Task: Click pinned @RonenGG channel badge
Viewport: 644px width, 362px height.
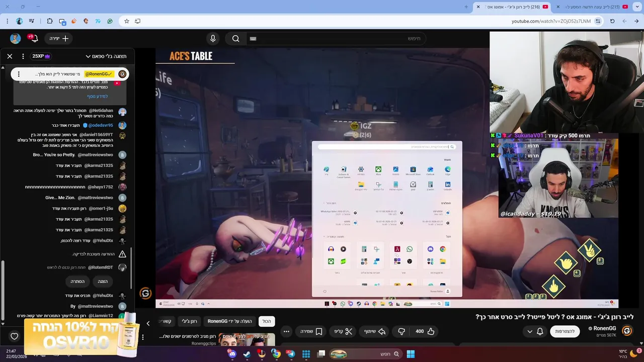Action: (x=100, y=74)
